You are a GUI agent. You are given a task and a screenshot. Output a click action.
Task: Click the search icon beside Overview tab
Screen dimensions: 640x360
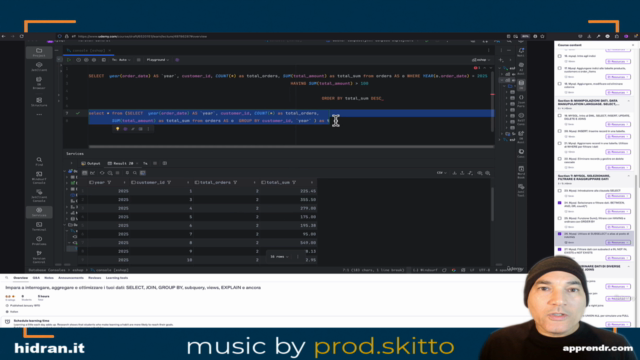7,278
